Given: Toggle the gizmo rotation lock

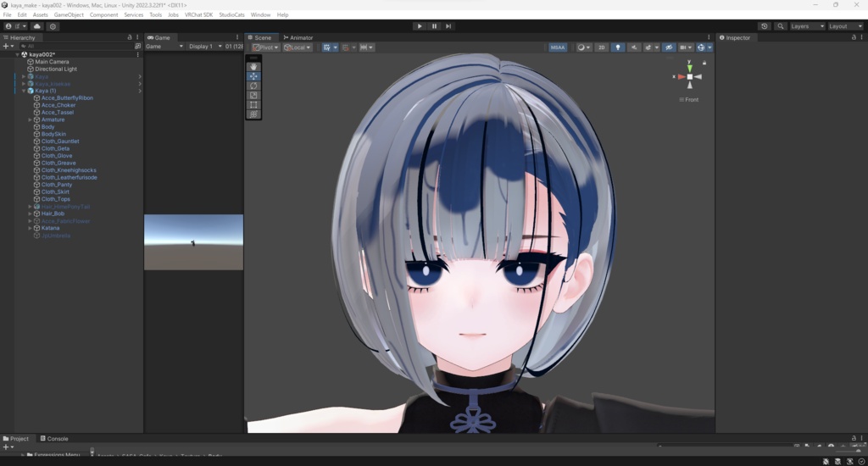Looking at the screenshot, I should tap(704, 63).
